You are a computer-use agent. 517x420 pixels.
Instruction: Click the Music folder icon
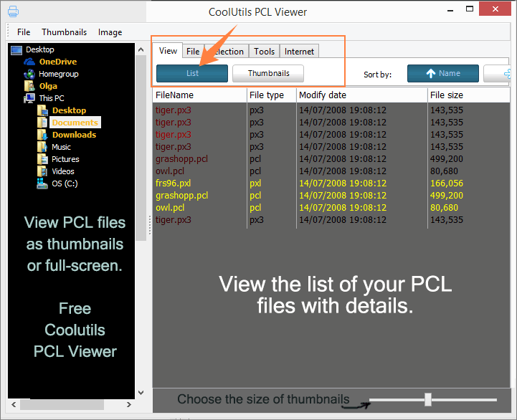coord(42,147)
